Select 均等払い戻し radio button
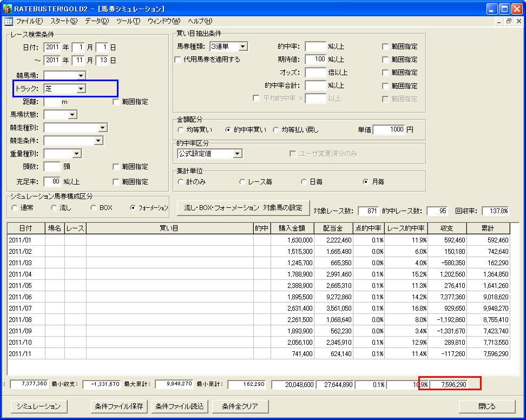 tap(276, 129)
